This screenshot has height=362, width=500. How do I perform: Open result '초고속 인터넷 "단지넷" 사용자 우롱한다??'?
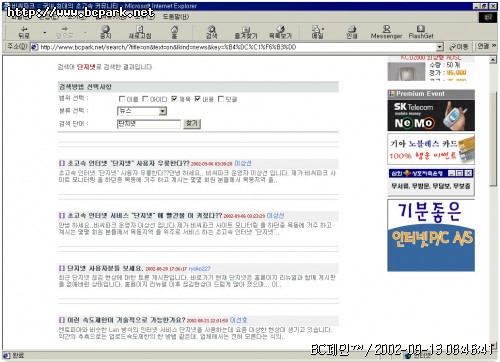[x=128, y=163]
